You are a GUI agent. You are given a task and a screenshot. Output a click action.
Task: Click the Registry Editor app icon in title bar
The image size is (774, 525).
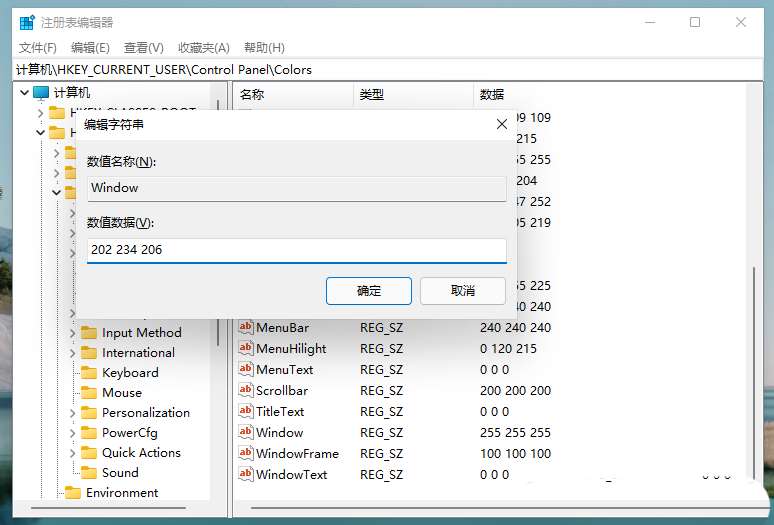[27, 22]
